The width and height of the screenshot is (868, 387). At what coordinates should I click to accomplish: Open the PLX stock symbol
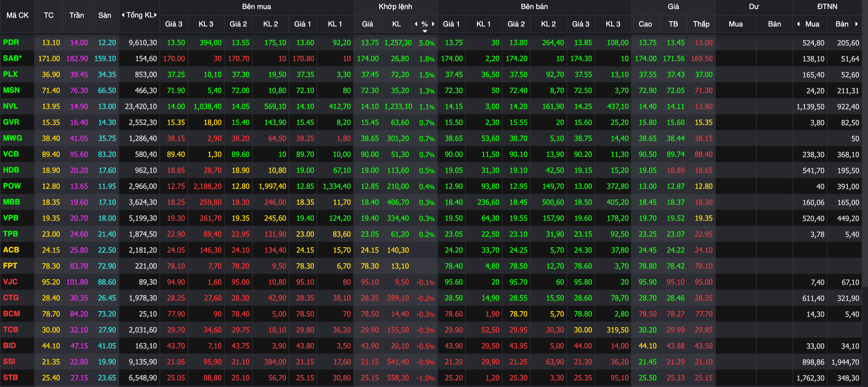(10, 74)
